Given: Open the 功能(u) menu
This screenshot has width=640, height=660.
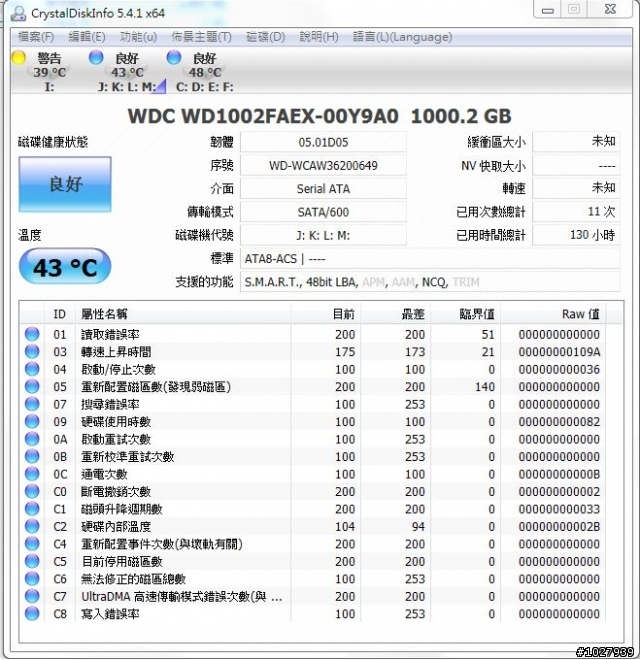Looking at the screenshot, I should coord(138,37).
